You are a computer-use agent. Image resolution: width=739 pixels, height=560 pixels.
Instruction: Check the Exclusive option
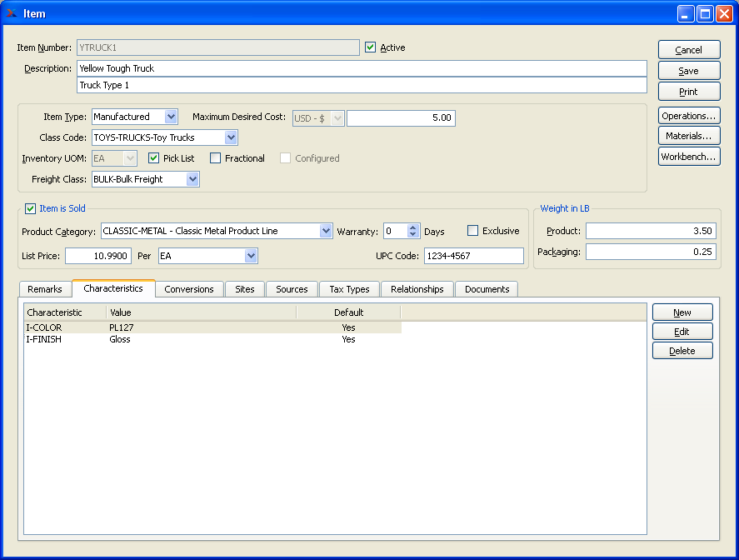473,231
